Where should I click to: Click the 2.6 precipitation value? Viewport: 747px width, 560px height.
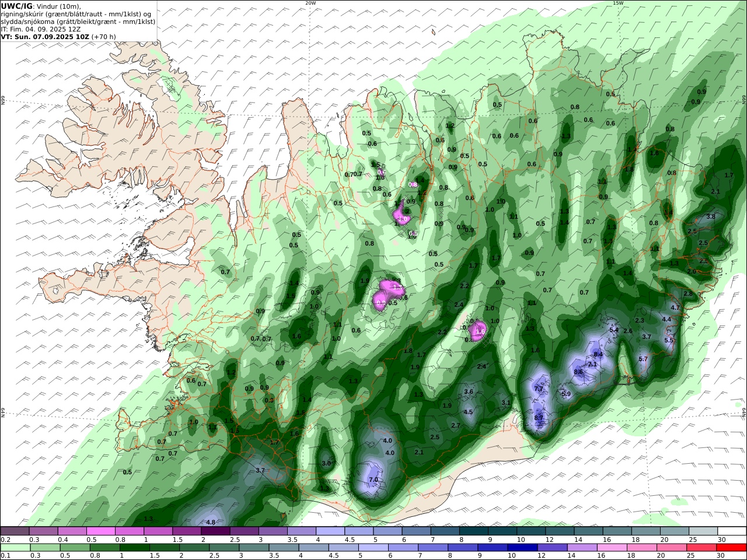(x=628, y=331)
